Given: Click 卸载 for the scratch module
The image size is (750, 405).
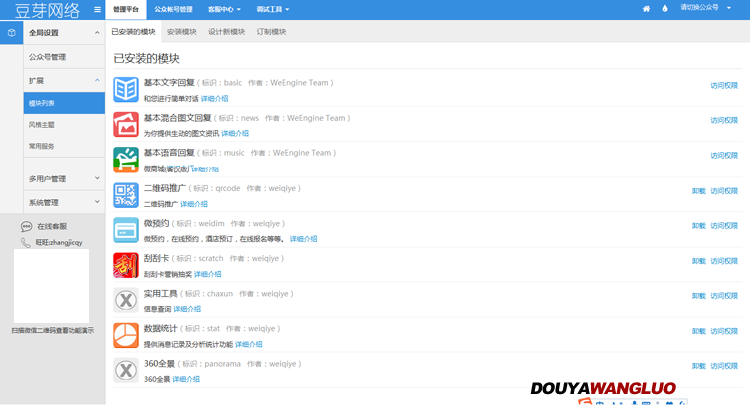Looking at the screenshot, I should (x=699, y=261).
